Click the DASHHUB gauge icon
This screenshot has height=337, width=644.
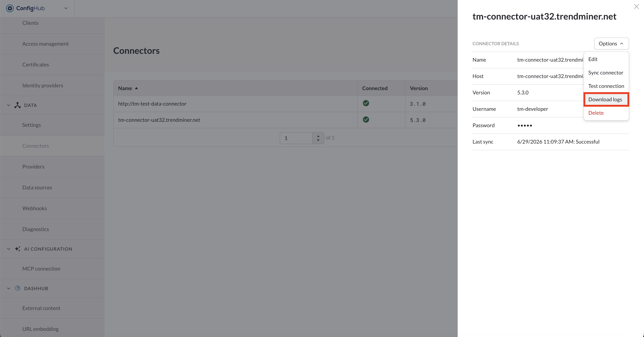tap(18, 288)
